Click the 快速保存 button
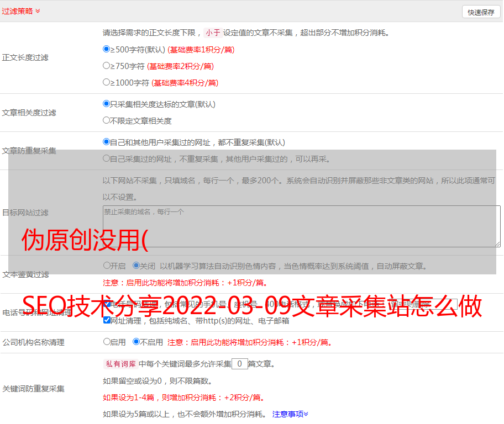Image resolution: width=504 pixels, height=424 pixels. 481,12
